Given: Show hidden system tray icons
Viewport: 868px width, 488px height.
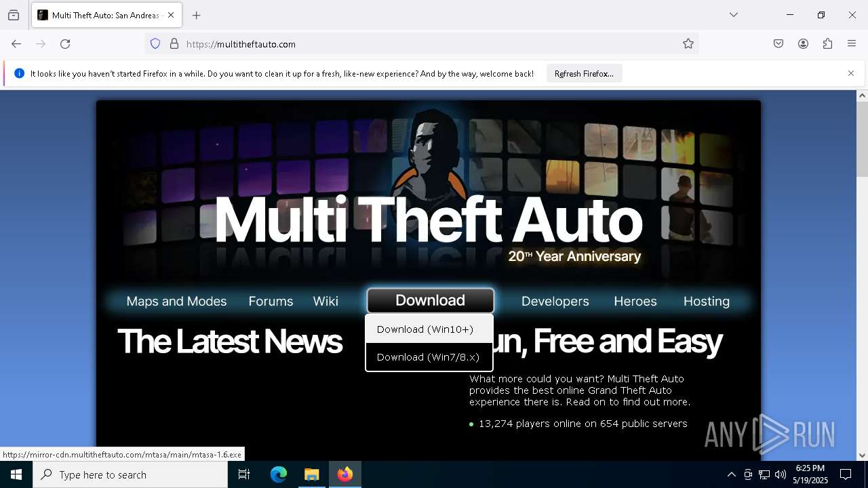Looking at the screenshot, I should [x=731, y=474].
